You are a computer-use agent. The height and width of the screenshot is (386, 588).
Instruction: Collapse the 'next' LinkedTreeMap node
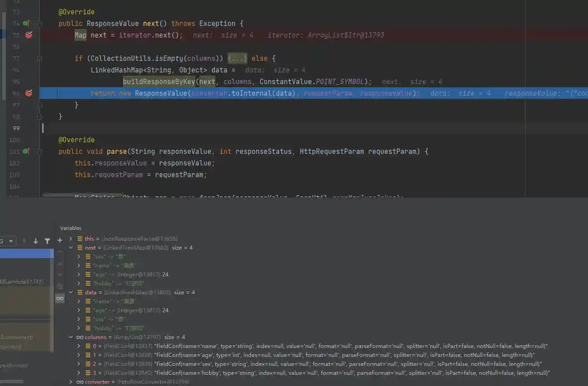click(71, 248)
